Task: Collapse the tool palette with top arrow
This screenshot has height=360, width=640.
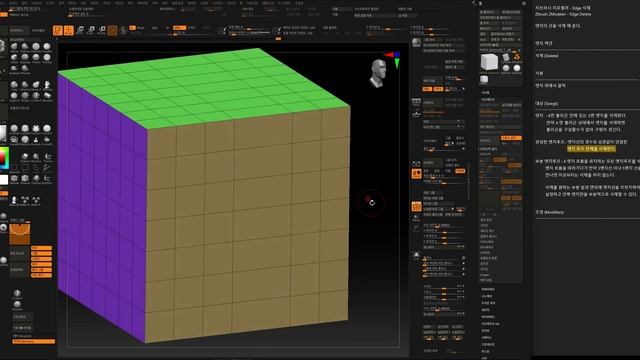Action: (x=474, y=3)
